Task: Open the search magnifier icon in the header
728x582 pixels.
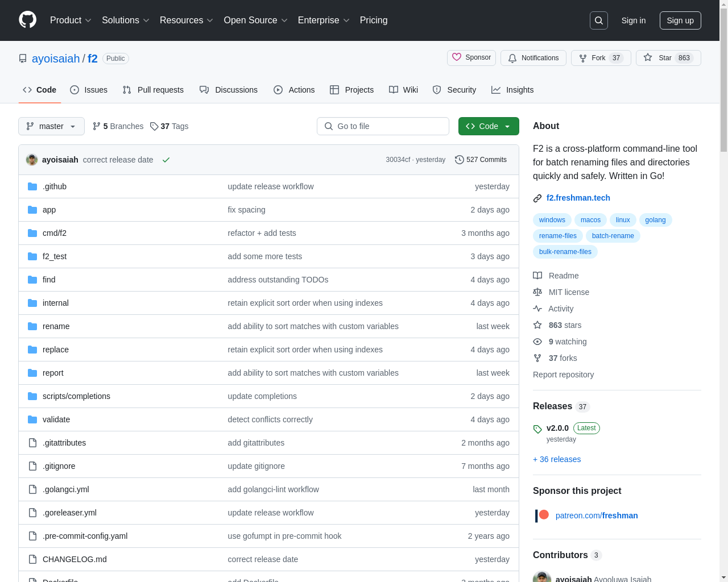Action: coord(599,20)
